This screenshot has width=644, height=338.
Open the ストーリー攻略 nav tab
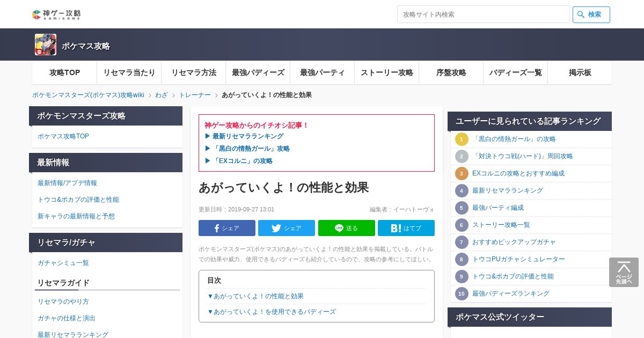386,72
